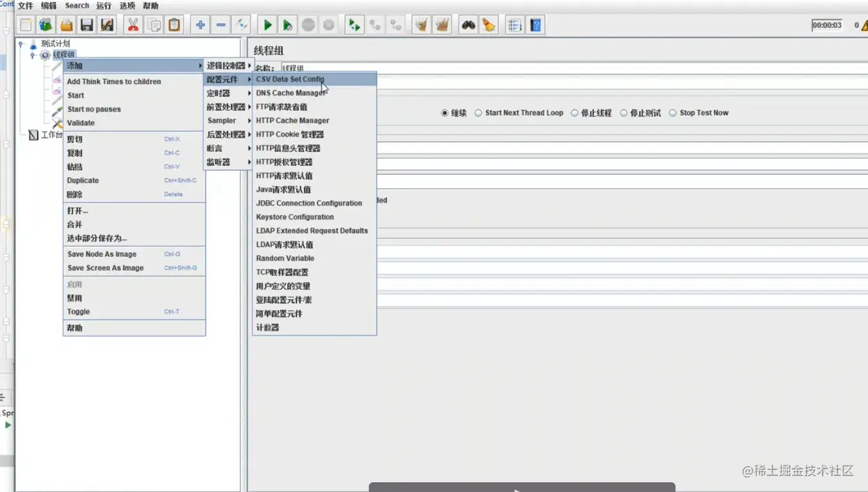This screenshot has height=492, width=868.
Task: Select the 继续 radio button
Action: tap(445, 113)
